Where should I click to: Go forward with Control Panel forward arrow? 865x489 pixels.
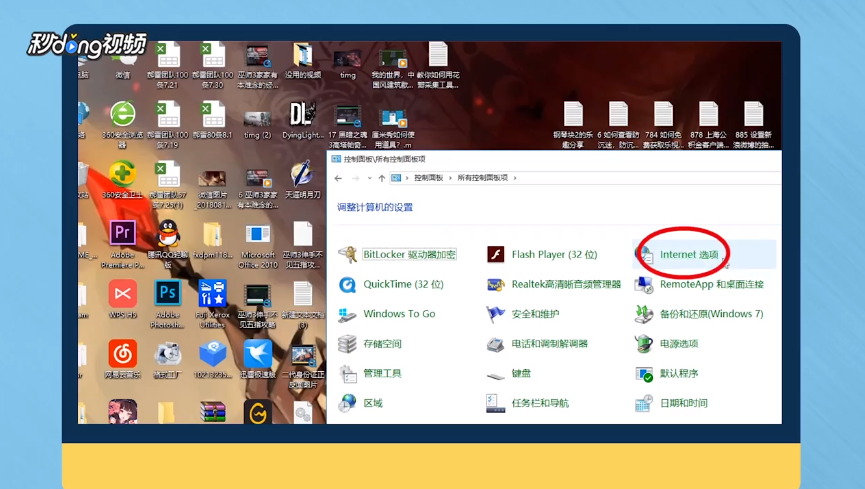click(355, 178)
